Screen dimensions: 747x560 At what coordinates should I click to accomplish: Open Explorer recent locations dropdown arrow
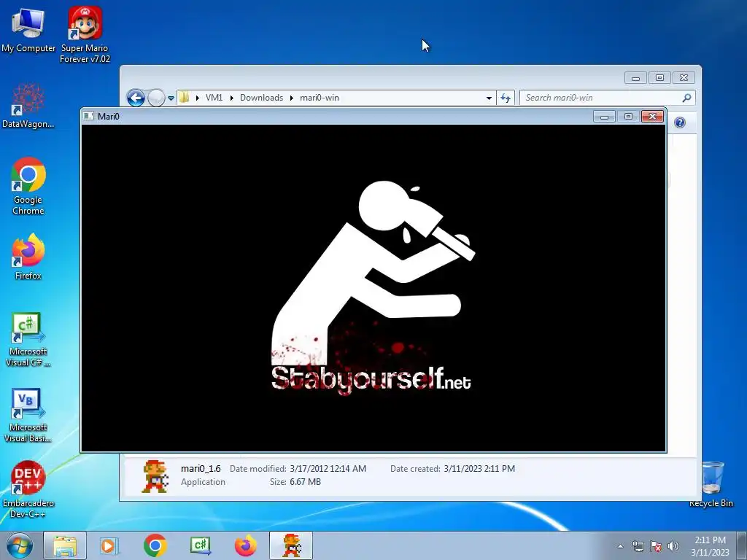click(x=171, y=98)
